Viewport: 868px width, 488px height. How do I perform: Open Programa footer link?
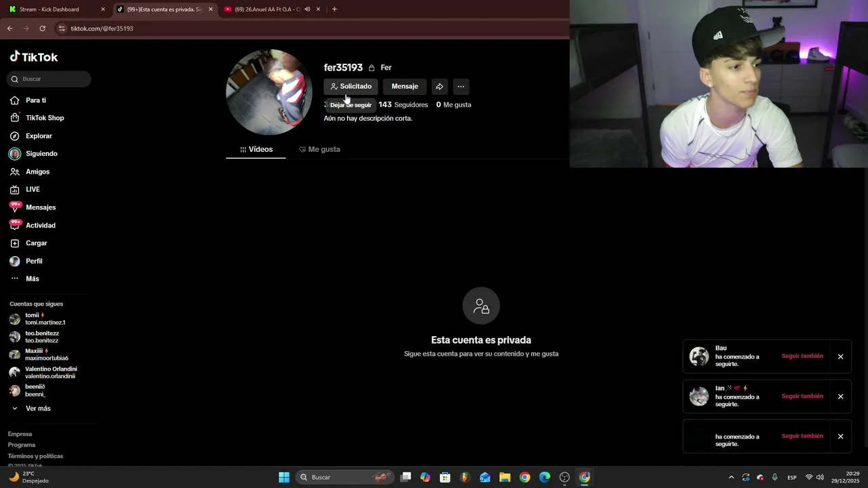22,445
